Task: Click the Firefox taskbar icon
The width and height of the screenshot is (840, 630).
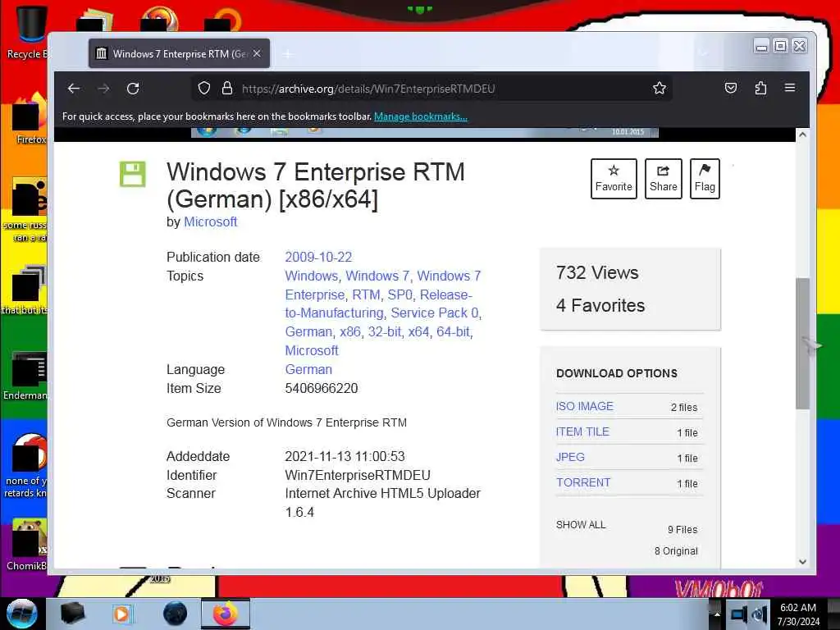Action: [226, 614]
